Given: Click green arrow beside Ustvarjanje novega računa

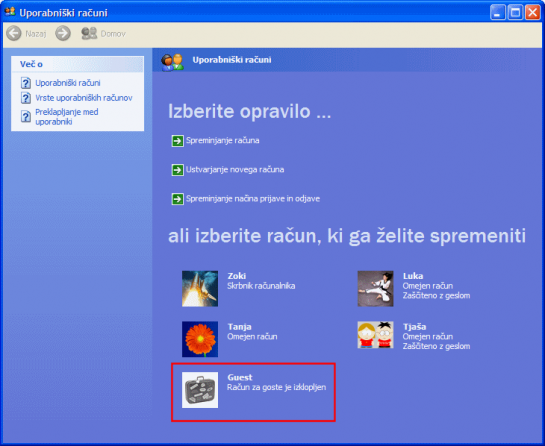Looking at the screenshot, I should pyautogui.click(x=177, y=170).
